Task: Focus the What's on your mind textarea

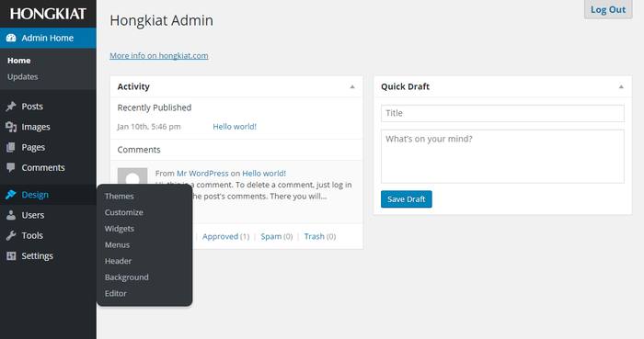Action: tap(502, 156)
